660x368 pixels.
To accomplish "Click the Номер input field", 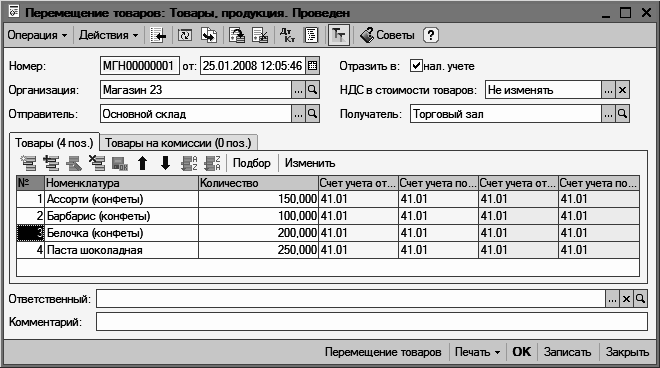I will (x=140, y=66).
